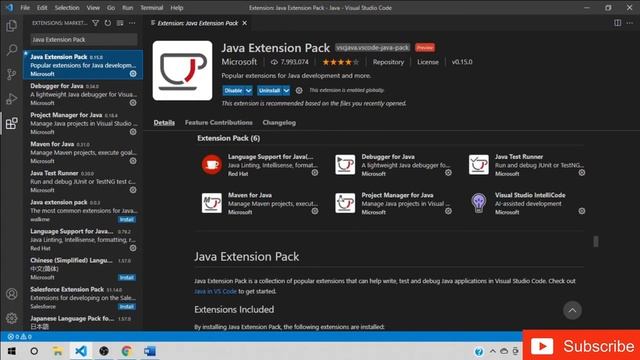Open the Selection menu
Viewport: 640px width, 360px height.
tap(67, 8)
